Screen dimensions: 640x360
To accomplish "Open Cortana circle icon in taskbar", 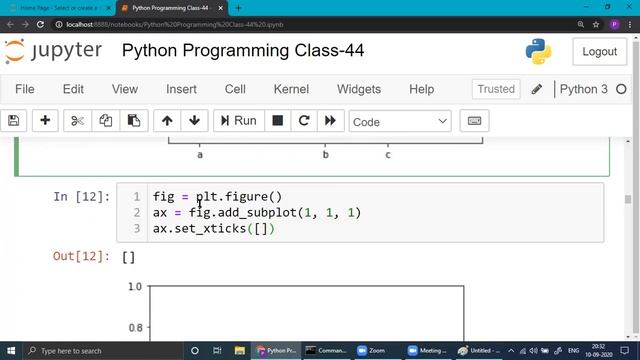I will click(195, 351).
